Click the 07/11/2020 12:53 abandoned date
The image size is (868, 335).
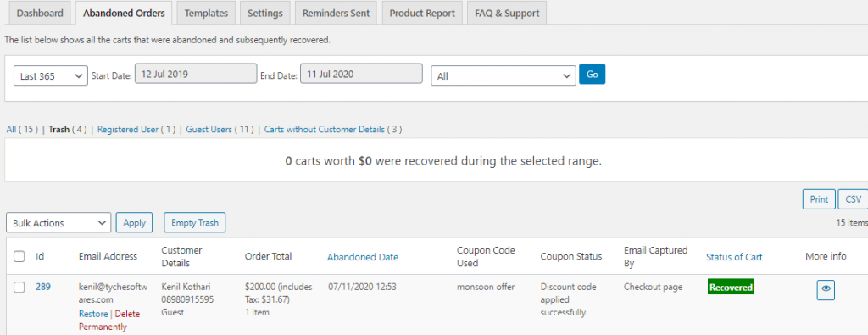[x=362, y=287]
